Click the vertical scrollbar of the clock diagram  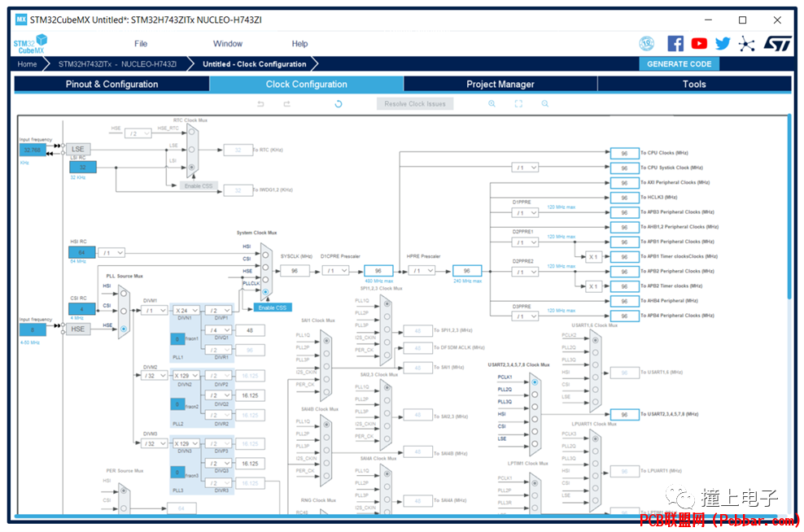tap(789, 207)
